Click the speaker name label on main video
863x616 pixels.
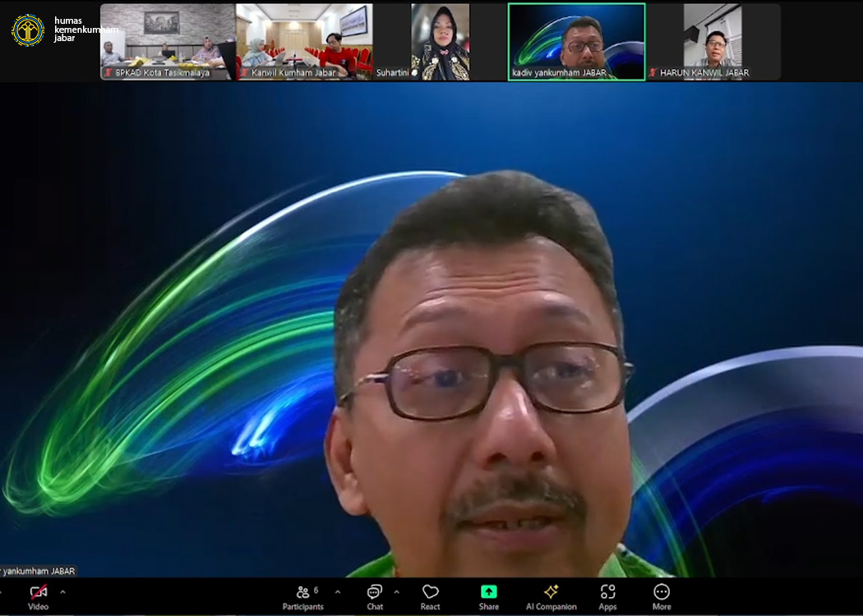38,571
